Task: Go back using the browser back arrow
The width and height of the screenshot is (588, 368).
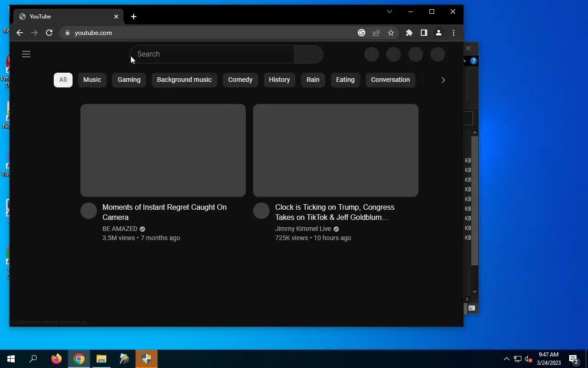Action: [19, 33]
